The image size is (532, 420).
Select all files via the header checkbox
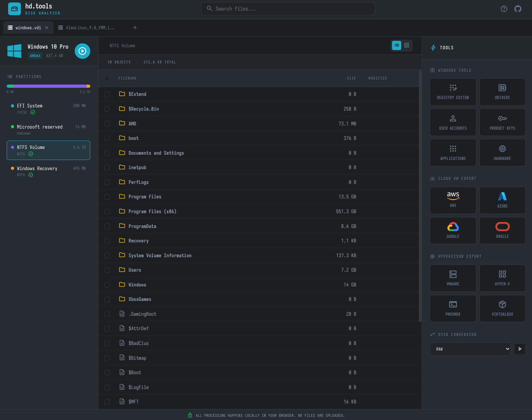(107, 78)
